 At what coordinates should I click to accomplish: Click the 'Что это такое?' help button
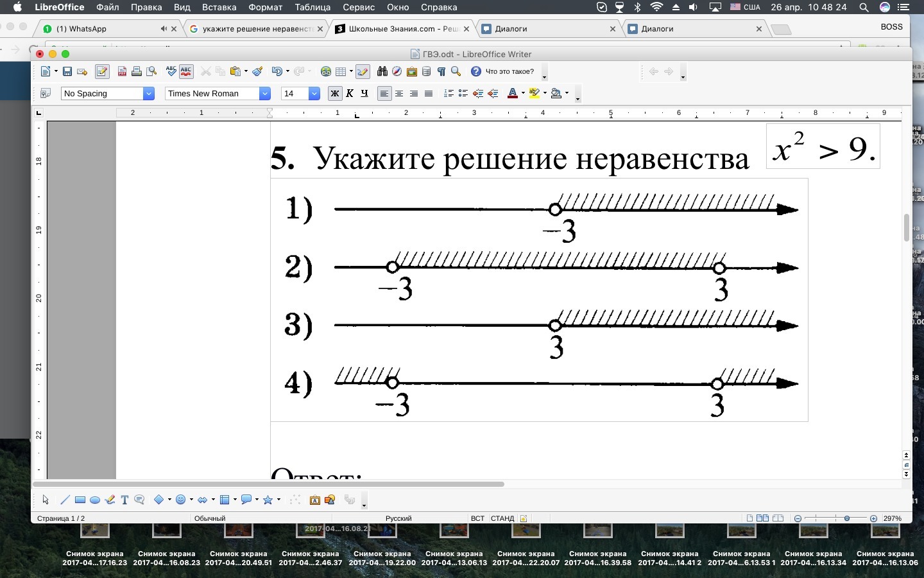pyautogui.click(x=502, y=71)
